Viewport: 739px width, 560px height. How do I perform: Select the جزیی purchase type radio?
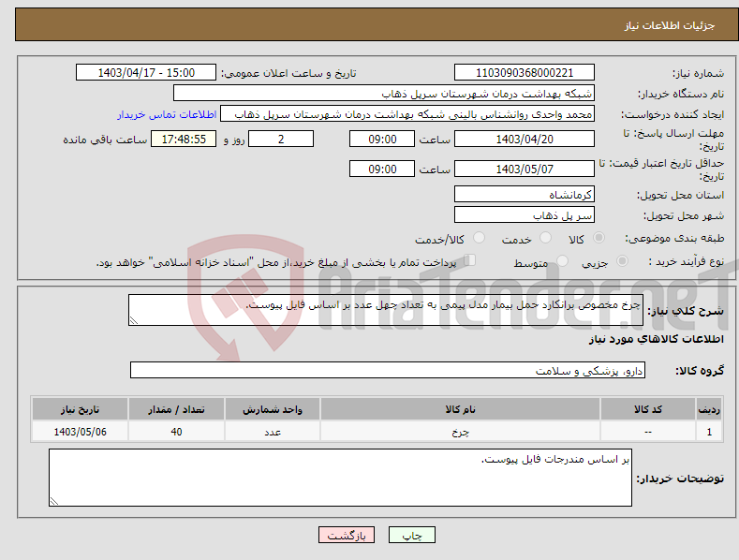(622, 261)
